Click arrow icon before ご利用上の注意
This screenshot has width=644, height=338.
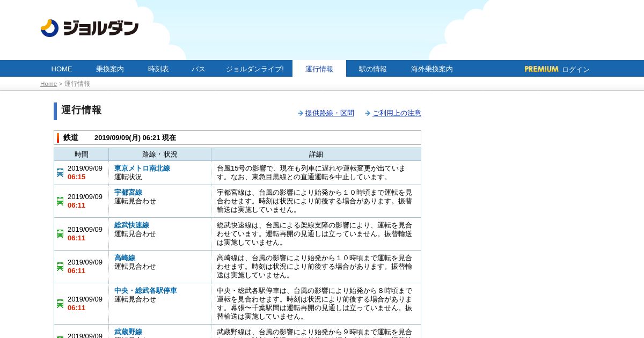point(368,113)
